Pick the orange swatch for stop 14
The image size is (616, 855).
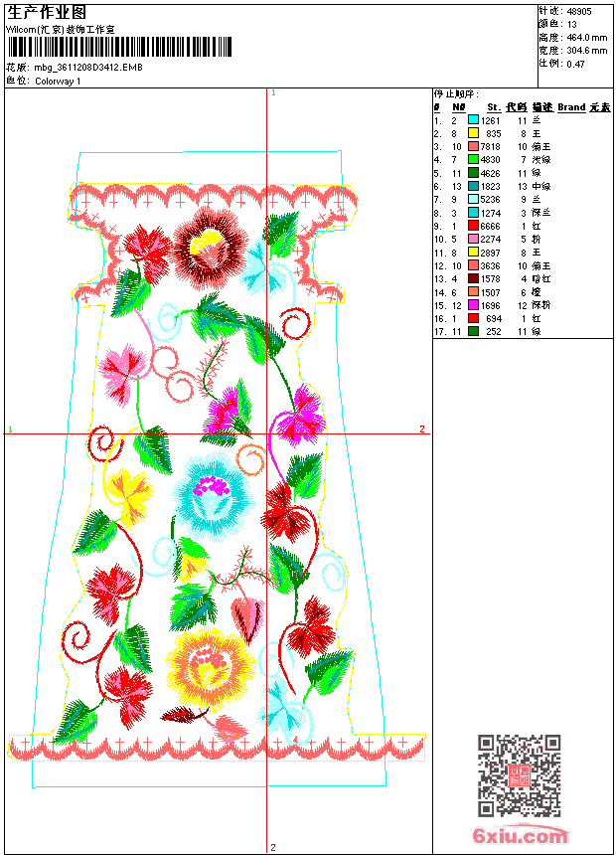(473, 291)
